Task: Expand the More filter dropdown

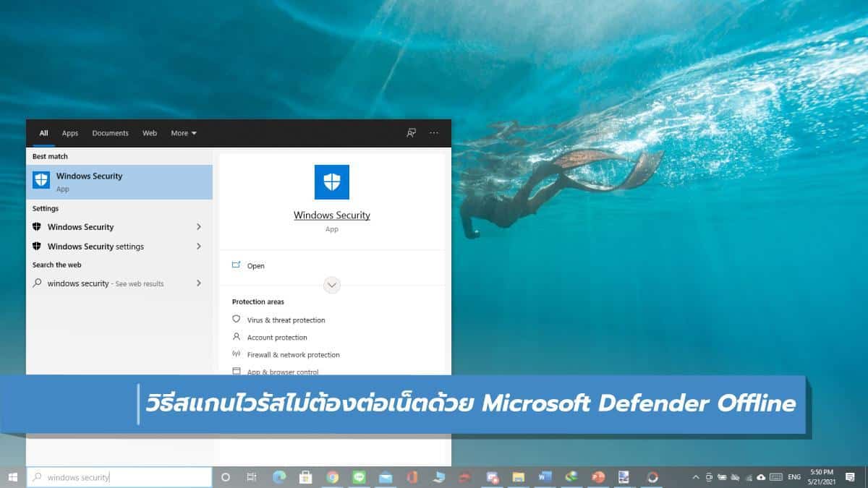Action: coord(183,133)
